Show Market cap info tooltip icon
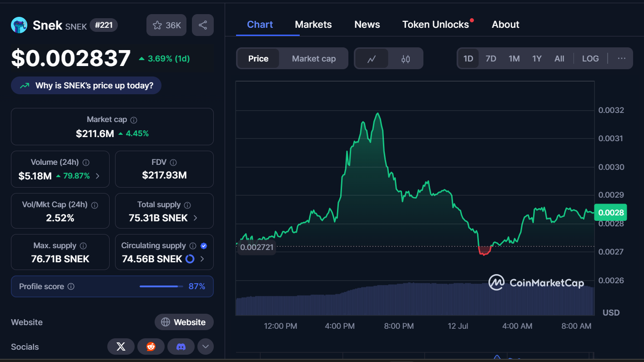 click(x=134, y=120)
